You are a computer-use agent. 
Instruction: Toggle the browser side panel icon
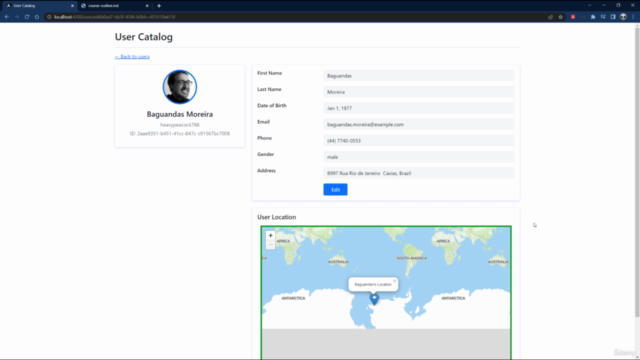click(613, 17)
